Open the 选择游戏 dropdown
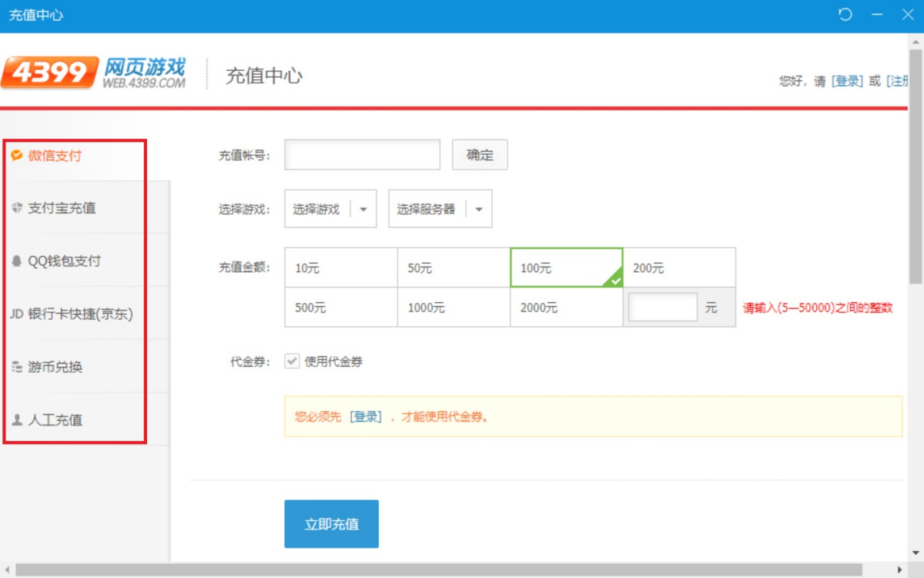The width and height of the screenshot is (924, 578). [x=330, y=208]
